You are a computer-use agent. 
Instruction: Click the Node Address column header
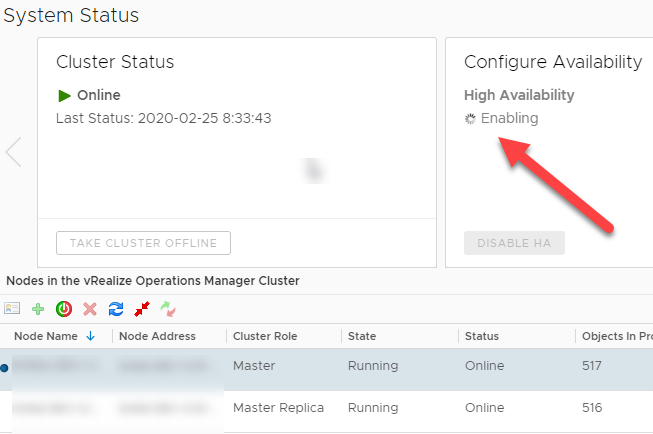pos(157,336)
